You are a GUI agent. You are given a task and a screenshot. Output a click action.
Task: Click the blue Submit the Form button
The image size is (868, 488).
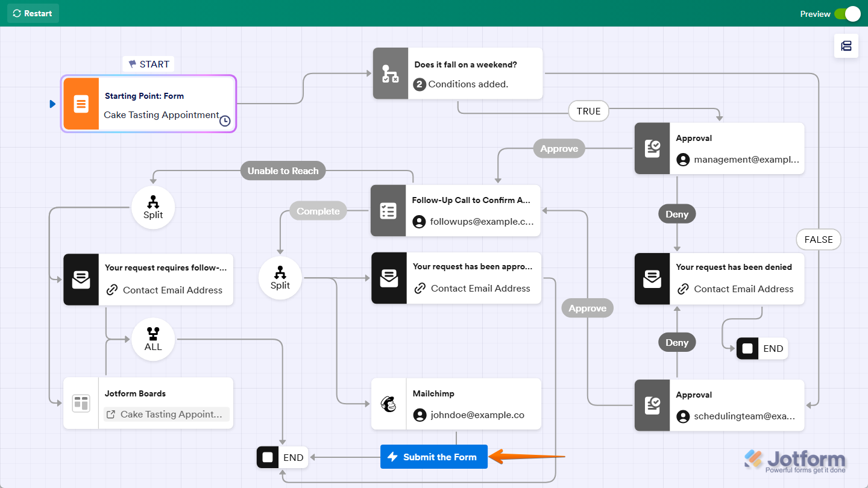[433, 457]
